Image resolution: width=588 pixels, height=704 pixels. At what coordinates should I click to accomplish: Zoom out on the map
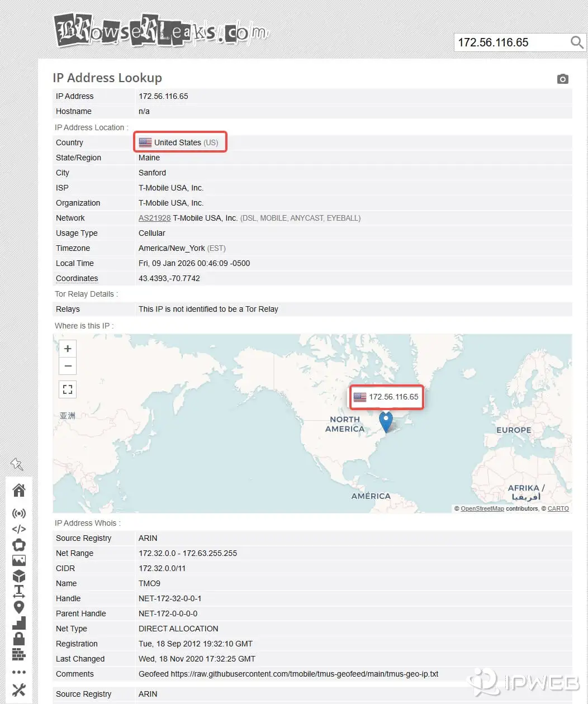click(x=68, y=366)
